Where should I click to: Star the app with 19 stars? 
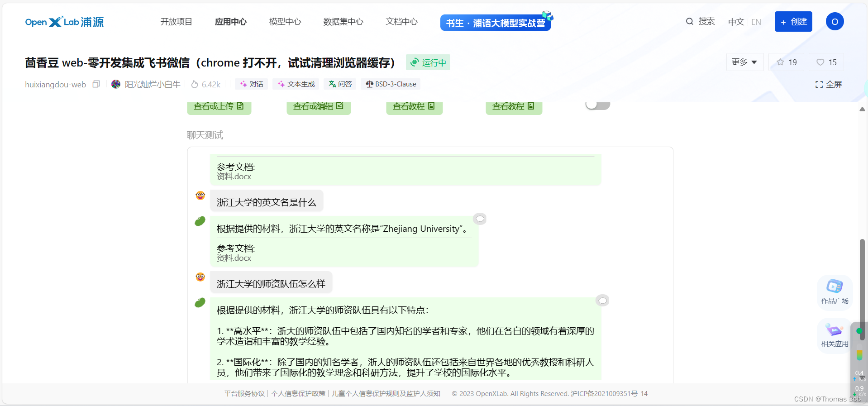[787, 62]
